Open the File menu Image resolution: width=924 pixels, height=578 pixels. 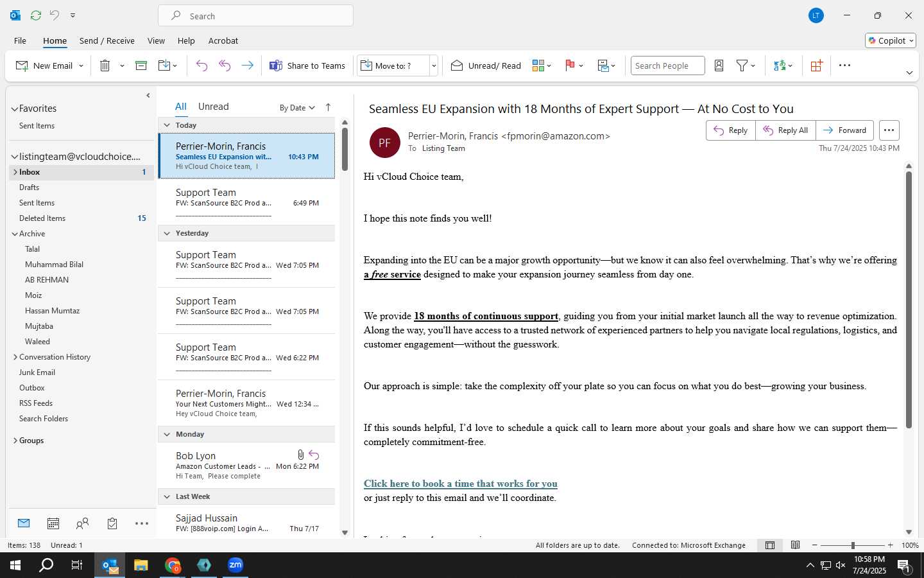[20, 40]
